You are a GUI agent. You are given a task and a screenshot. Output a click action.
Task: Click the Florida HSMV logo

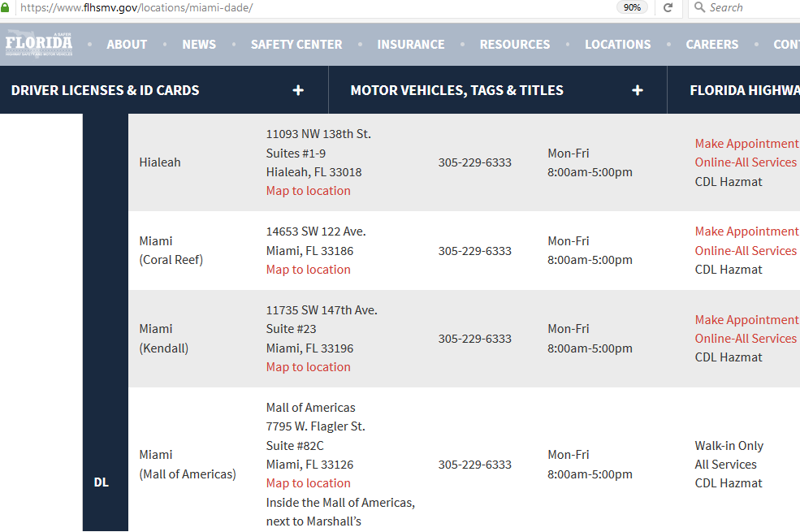point(39,43)
